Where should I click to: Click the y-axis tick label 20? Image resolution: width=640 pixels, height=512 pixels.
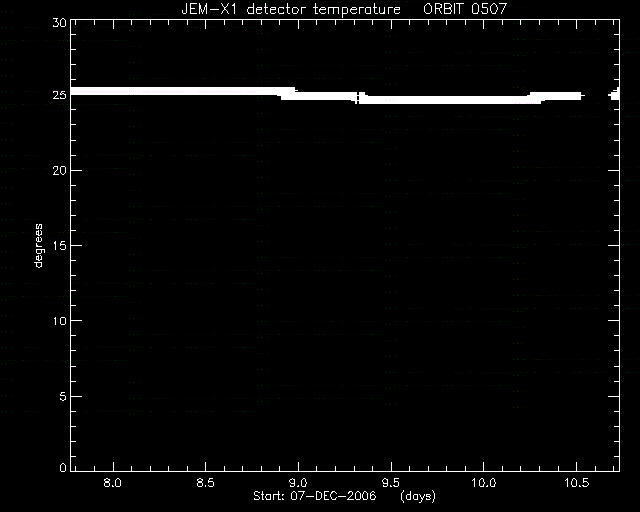[60, 170]
